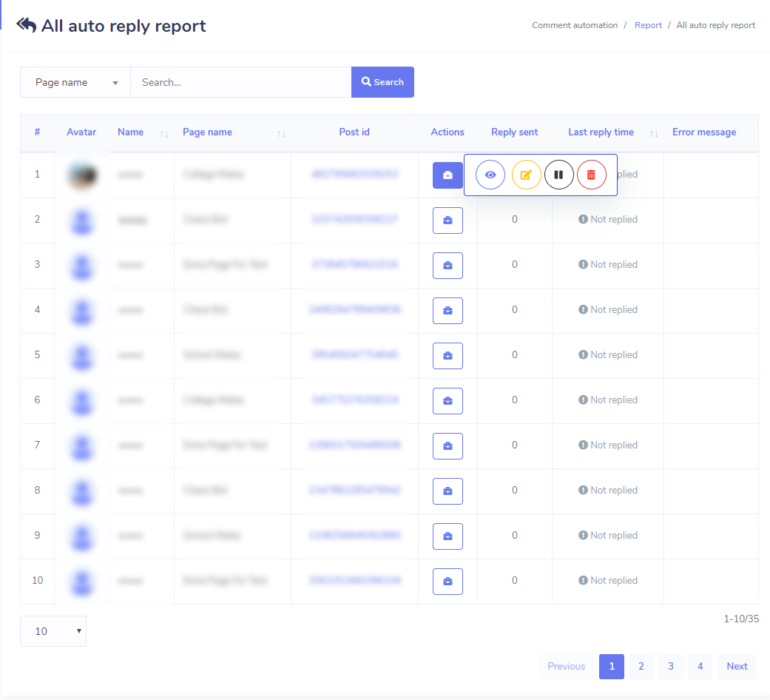770x700 pixels.
Task: Click the yellow edit icon in the popup
Action: (x=526, y=175)
